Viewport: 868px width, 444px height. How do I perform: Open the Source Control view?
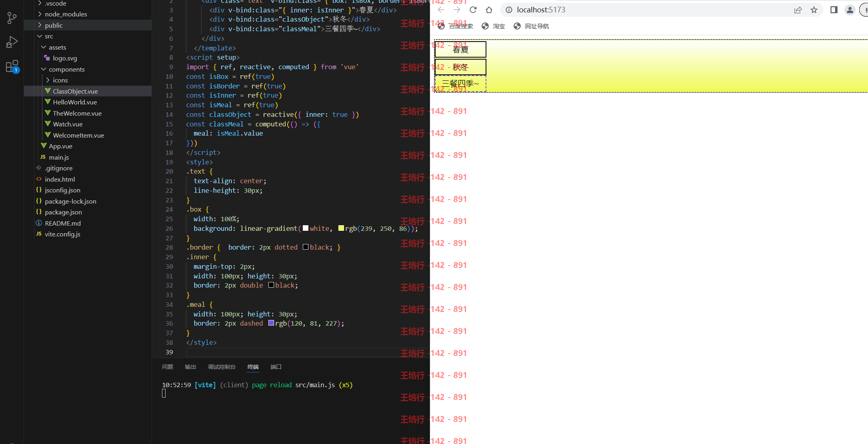coord(12,18)
